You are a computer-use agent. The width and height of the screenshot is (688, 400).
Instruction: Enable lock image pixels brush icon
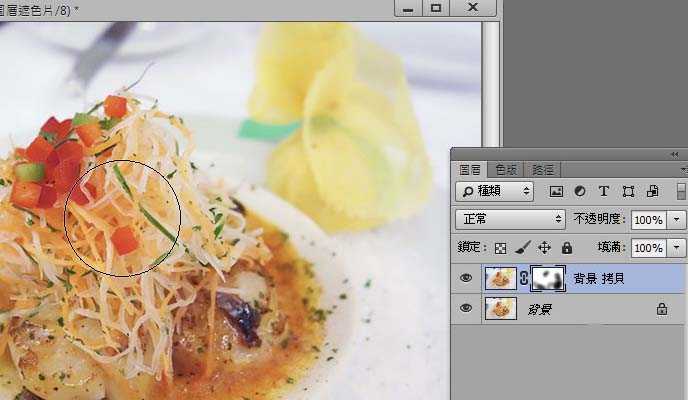[523, 247]
